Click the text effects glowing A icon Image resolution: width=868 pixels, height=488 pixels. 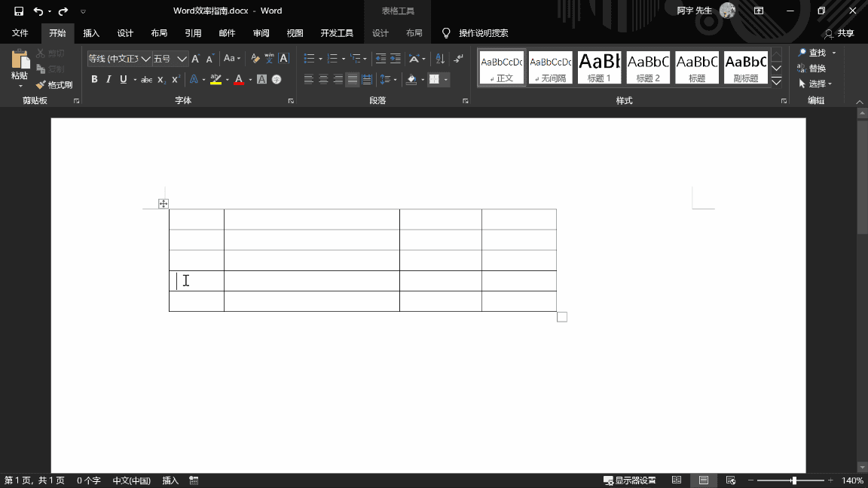[194, 80]
